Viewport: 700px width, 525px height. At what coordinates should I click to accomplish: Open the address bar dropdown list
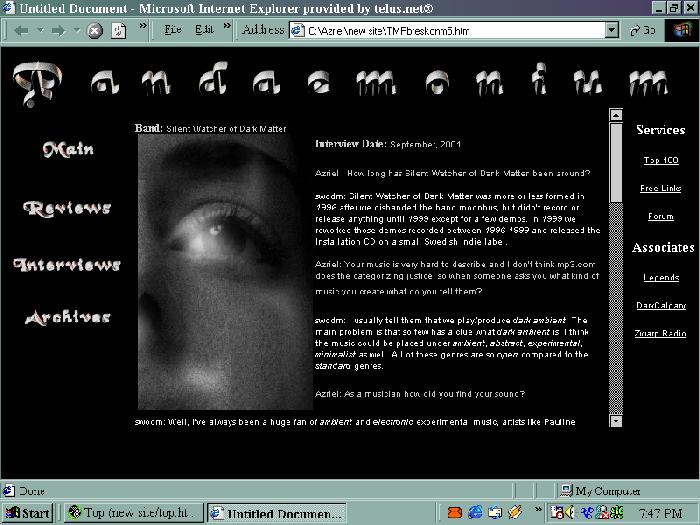click(x=612, y=30)
